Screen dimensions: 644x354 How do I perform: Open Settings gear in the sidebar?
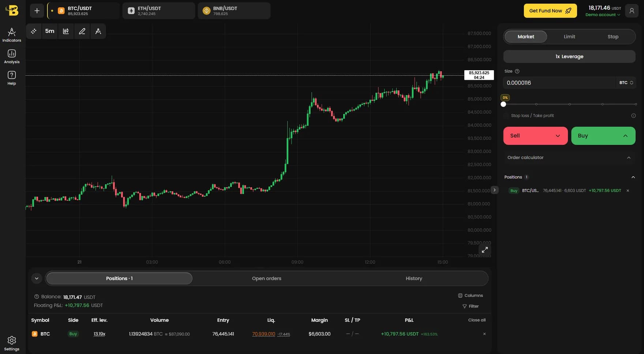click(12, 343)
